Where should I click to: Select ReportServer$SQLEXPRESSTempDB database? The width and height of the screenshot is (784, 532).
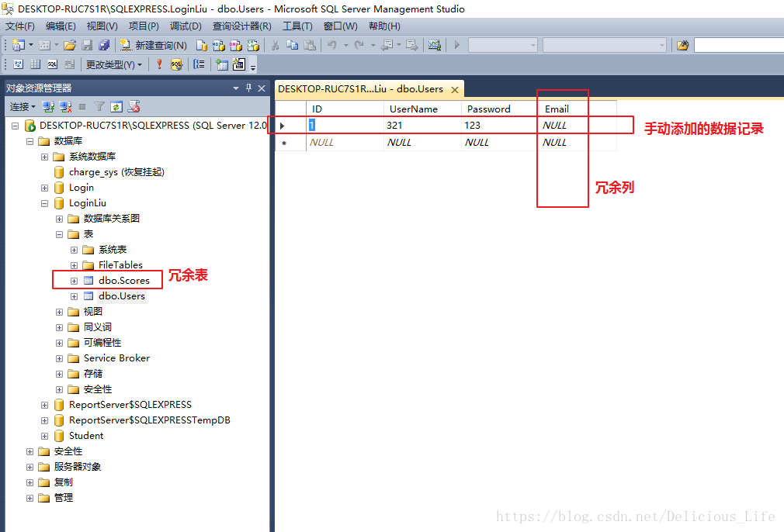(150, 420)
